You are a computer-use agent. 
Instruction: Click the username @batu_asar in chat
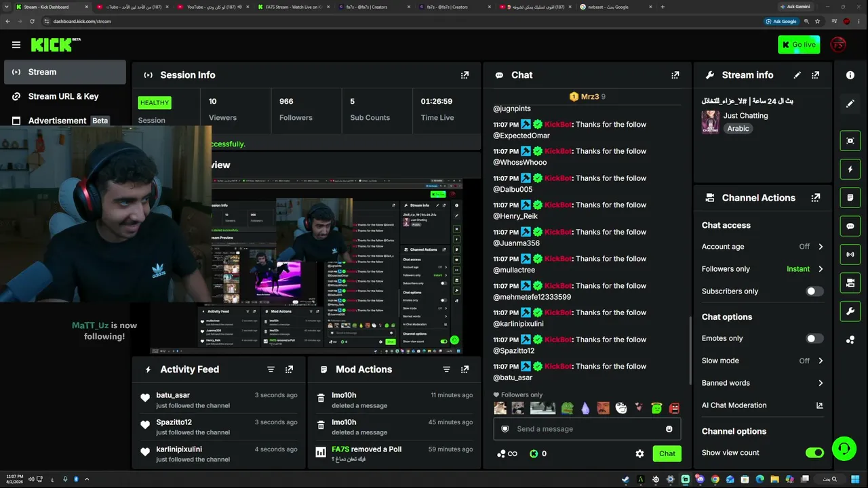click(x=513, y=378)
